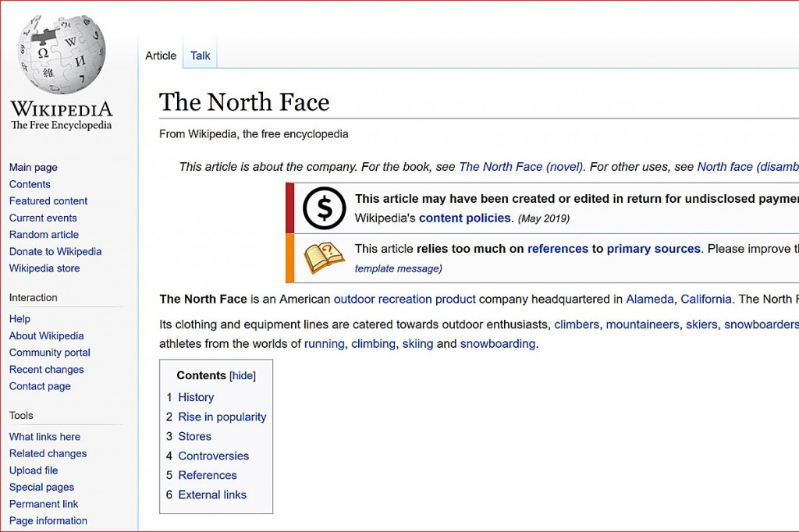Jump to the History section in Contents
799x532 pixels.
pyautogui.click(x=196, y=397)
